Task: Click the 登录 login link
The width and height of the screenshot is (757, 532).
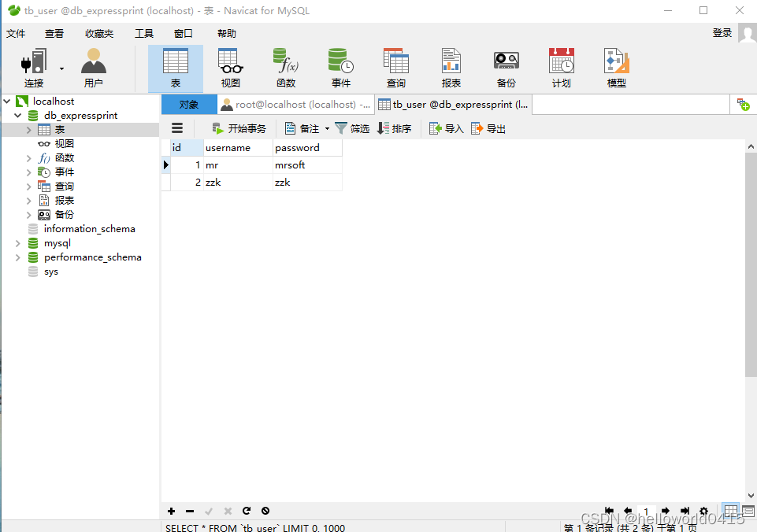Action: tap(722, 33)
